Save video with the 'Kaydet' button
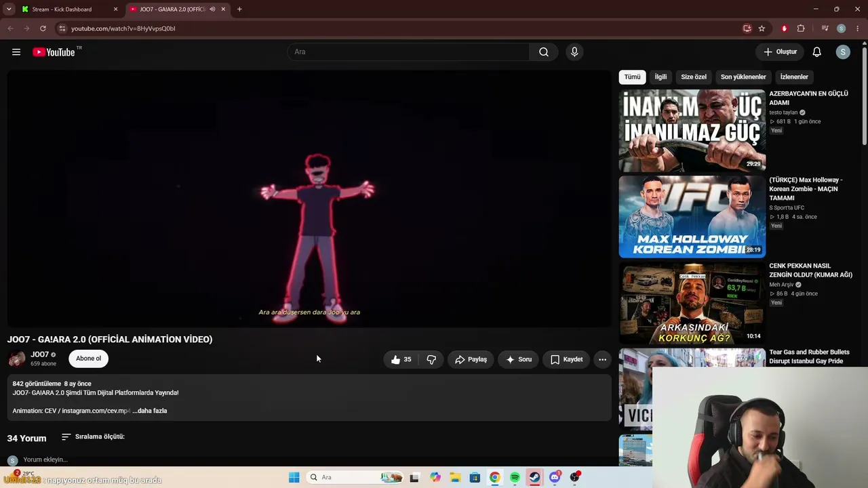868x488 pixels. pyautogui.click(x=566, y=359)
